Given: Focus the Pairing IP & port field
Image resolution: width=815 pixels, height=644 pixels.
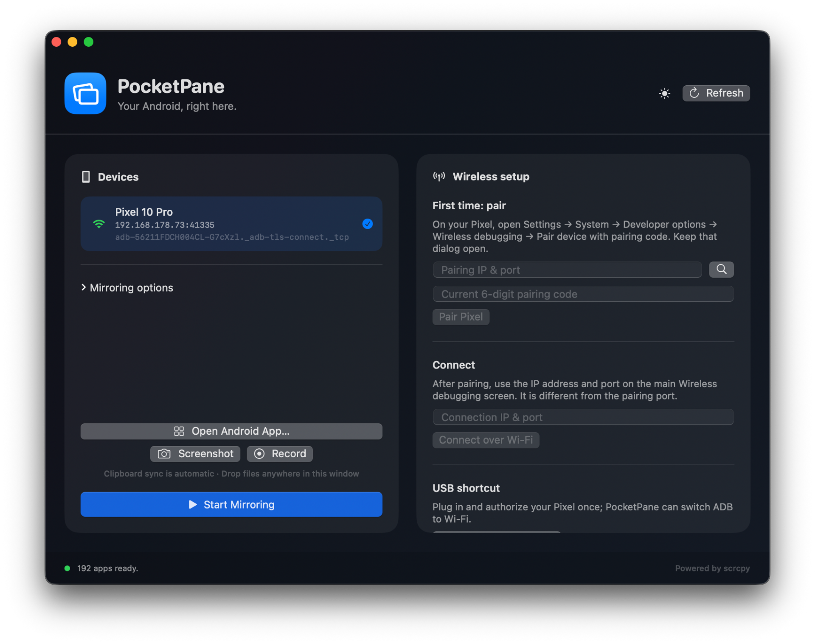Looking at the screenshot, I should tap(567, 270).
